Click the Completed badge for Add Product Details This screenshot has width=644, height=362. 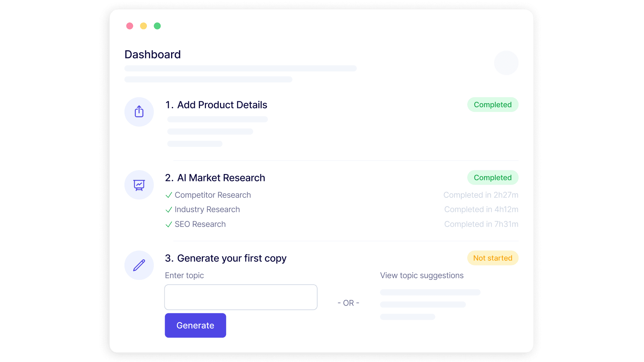pyautogui.click(x=493, y=105)
